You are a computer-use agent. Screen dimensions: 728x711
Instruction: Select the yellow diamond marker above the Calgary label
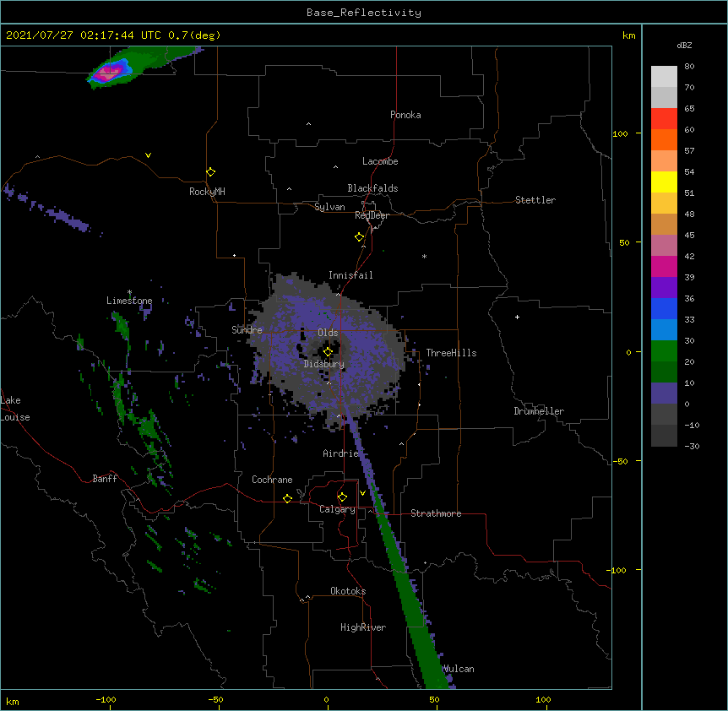342,497
